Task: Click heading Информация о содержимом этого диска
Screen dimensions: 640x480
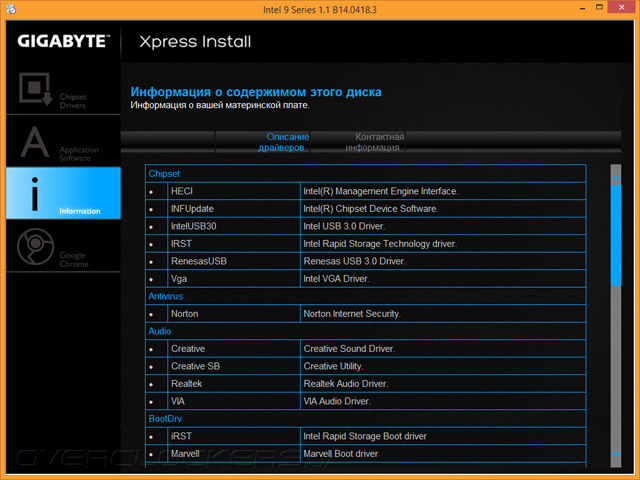Action: [x=256, y=92]
